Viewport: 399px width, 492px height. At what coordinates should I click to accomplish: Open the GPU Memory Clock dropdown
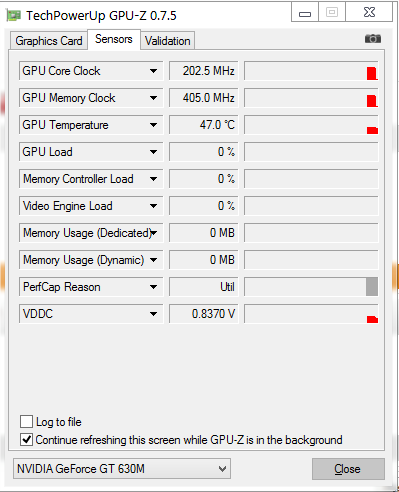tap(153, 98)
